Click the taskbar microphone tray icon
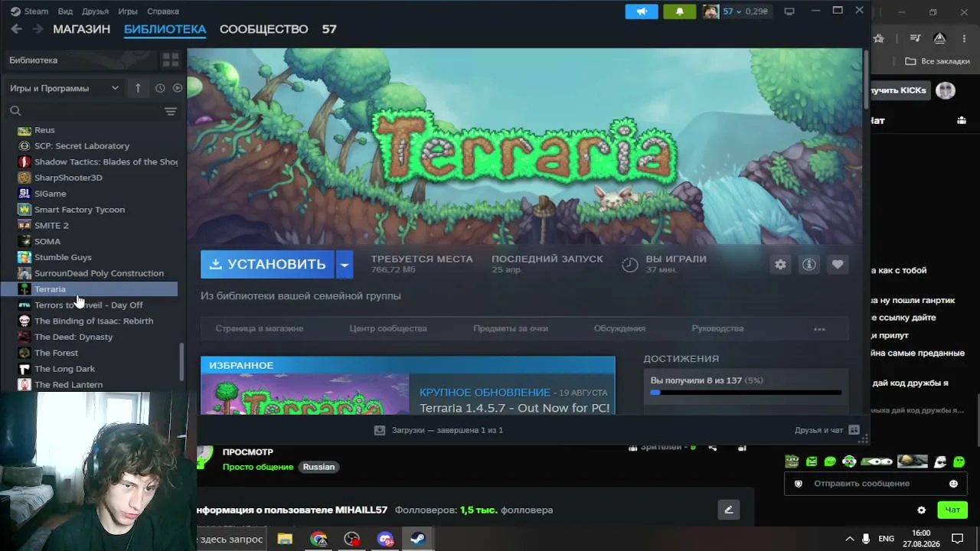The width and height of the screenshot is (980, 551). coord(866,539)
